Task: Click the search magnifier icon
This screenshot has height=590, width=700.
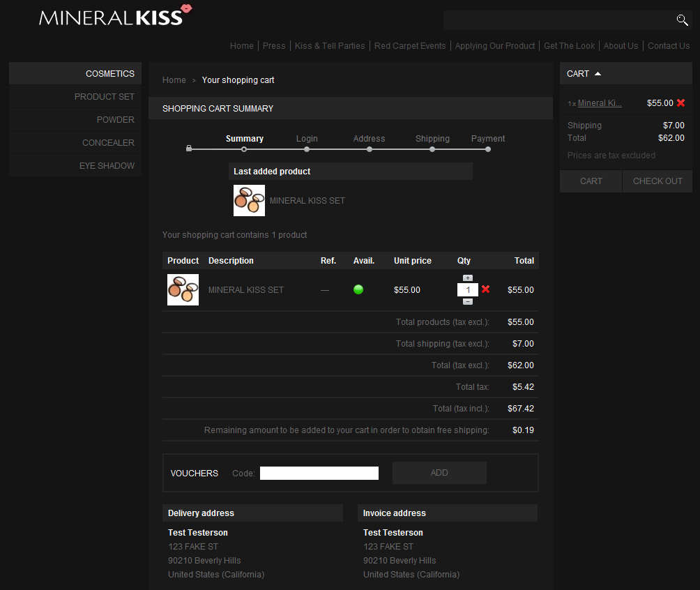Action: pos(682,20)
